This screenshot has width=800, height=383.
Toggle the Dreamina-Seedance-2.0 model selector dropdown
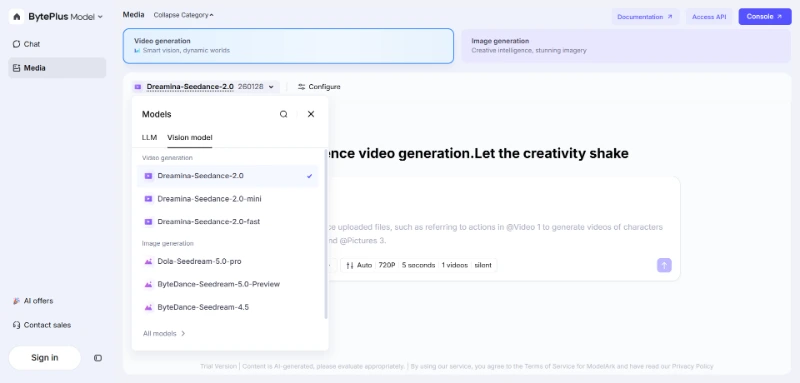pyautogui.click(x=205, y=87)
